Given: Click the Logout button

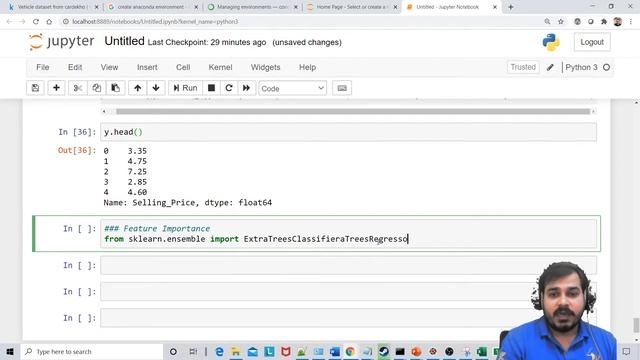Looking at the screenshot, I should [592, 42].
